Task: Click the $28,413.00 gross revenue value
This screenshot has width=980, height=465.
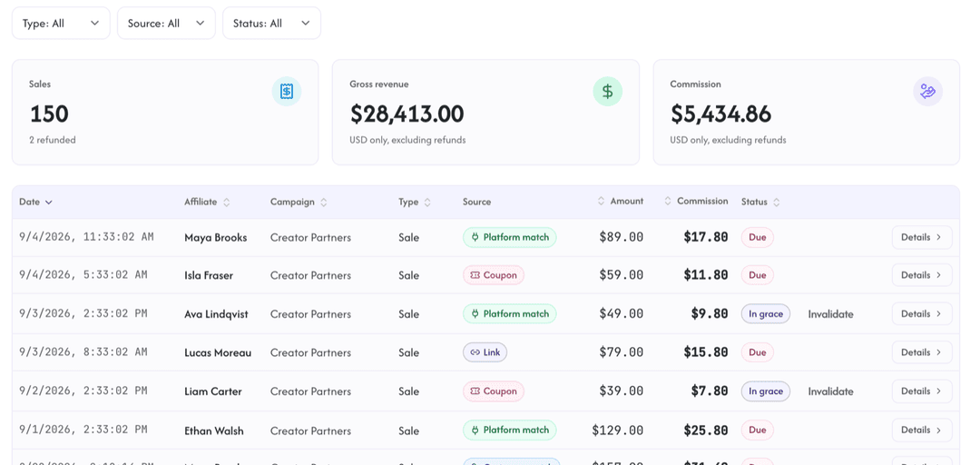Action: (407, 114)
